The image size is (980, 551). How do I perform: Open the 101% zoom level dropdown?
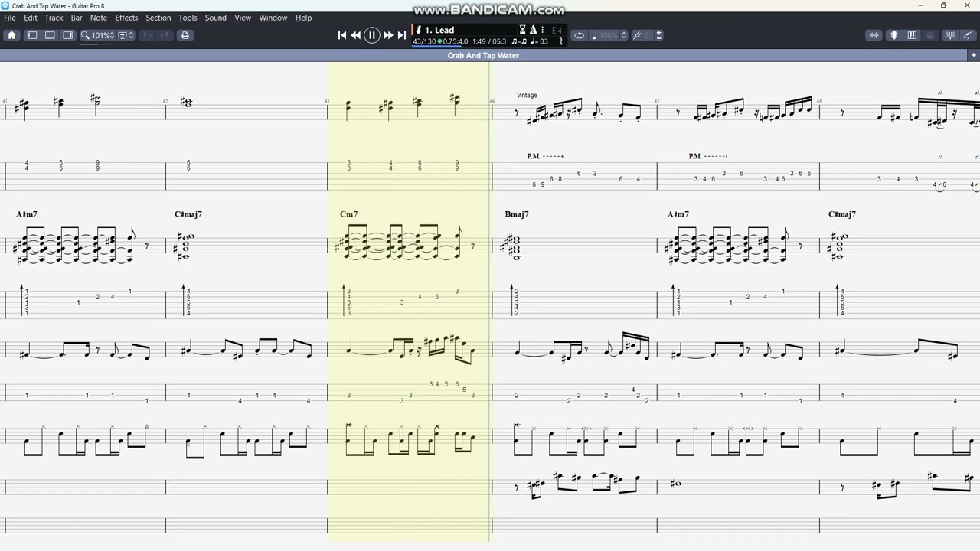[103, 35]
